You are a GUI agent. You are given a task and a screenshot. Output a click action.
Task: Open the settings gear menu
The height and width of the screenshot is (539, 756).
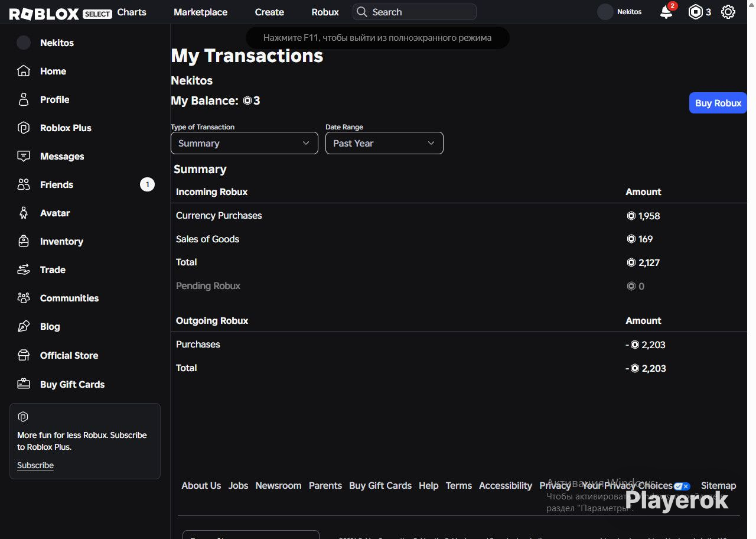click(x=728, y=12)
